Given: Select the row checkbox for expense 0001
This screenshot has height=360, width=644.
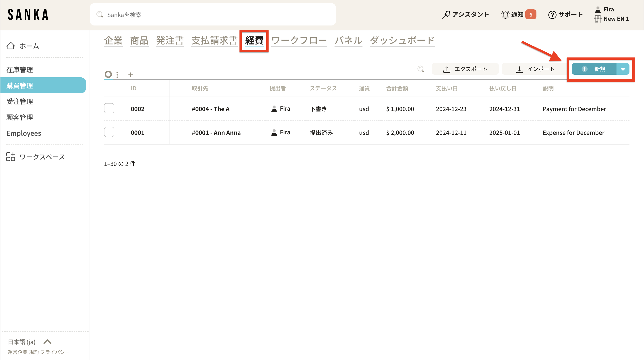Looking at the screenshot, I should pyautogui.click(x=109, y=132).
